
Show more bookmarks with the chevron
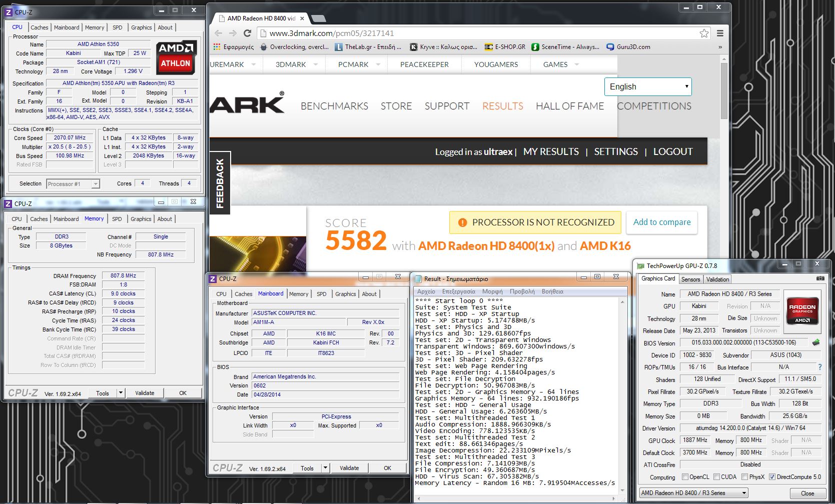click(x=720, y=47)
